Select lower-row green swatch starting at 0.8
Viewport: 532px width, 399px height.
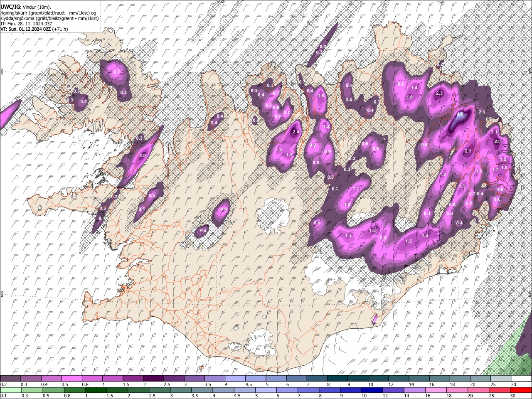click(x=74, y=390)
